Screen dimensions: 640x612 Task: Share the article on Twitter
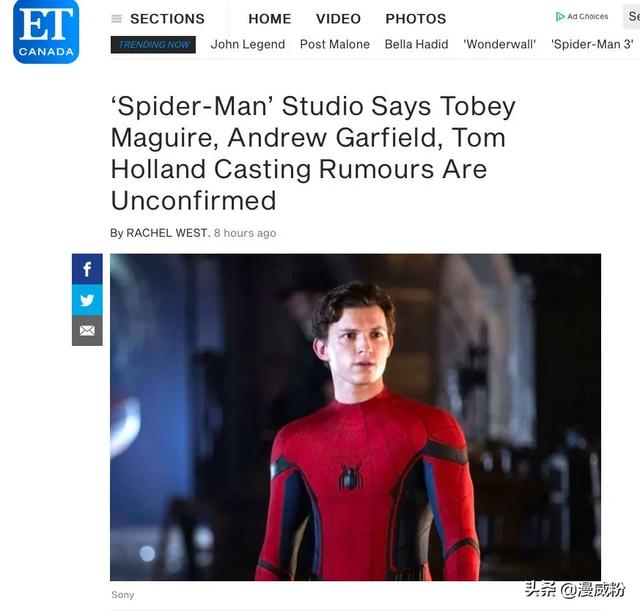pos(87,300)
